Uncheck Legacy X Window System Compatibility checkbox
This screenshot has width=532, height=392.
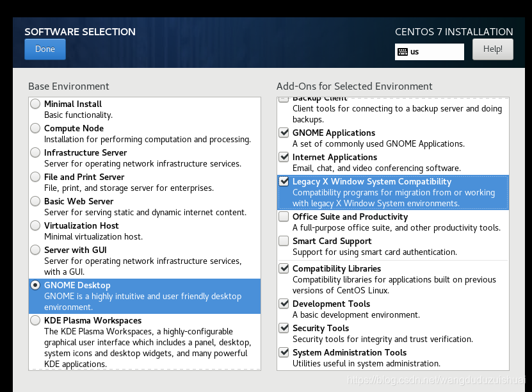[284, 181]
